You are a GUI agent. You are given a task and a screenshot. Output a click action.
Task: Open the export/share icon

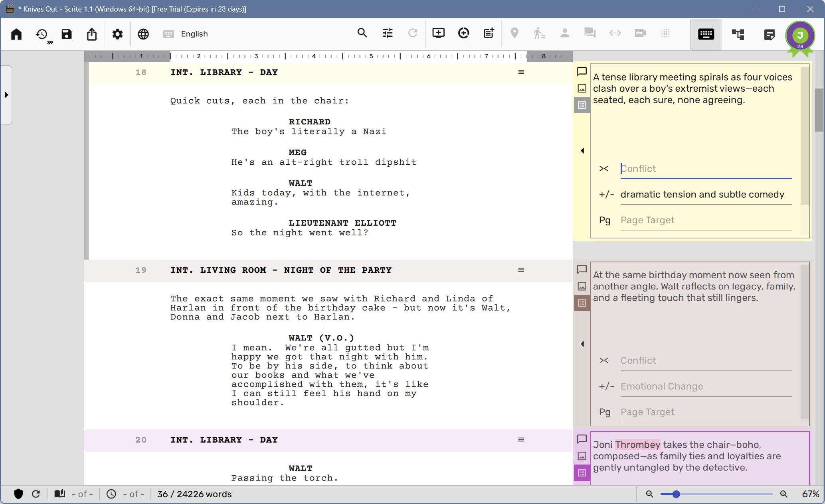pyautogui.click(x=92, y=34)
